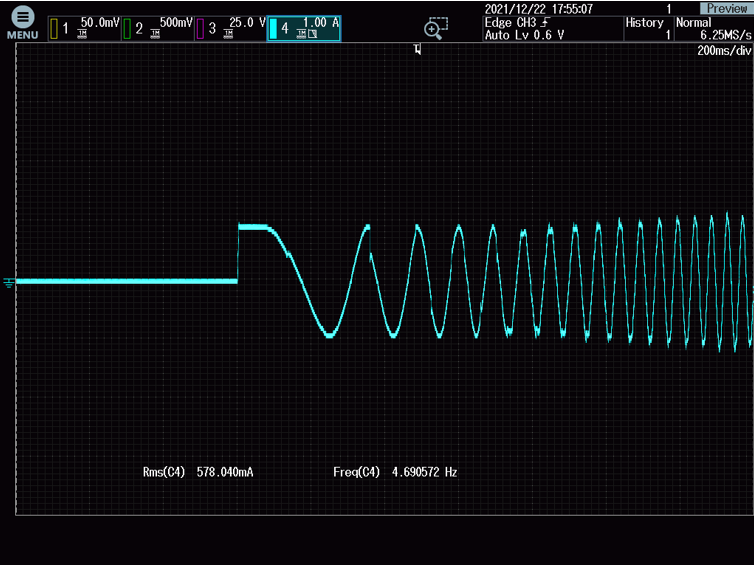Open Normal acquisition mode 6.25MS/s
The image size is (754, 565).
(714, 28)
